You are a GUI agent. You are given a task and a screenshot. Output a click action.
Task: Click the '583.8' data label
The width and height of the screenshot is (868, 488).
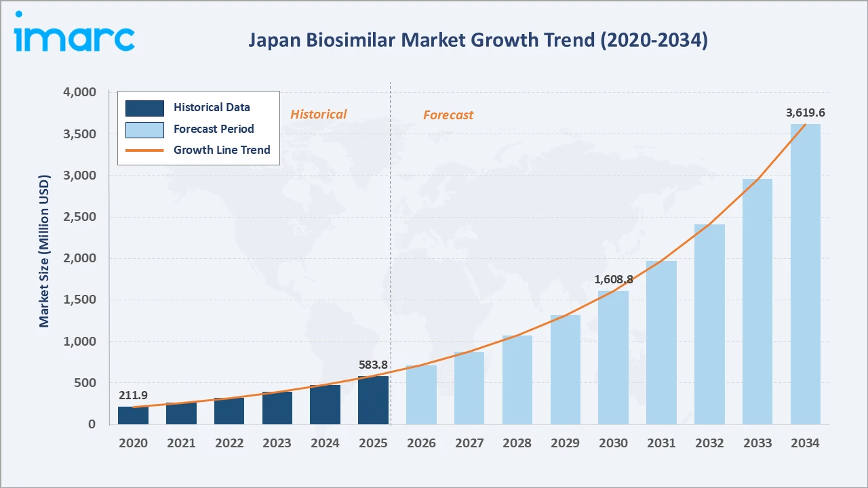pos(373,365)
